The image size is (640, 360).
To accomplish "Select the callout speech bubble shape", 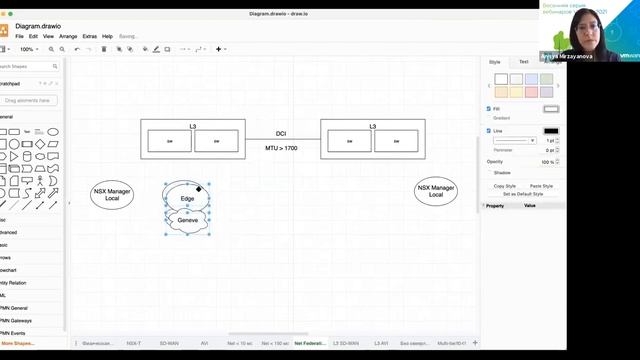I will (27, 180).
